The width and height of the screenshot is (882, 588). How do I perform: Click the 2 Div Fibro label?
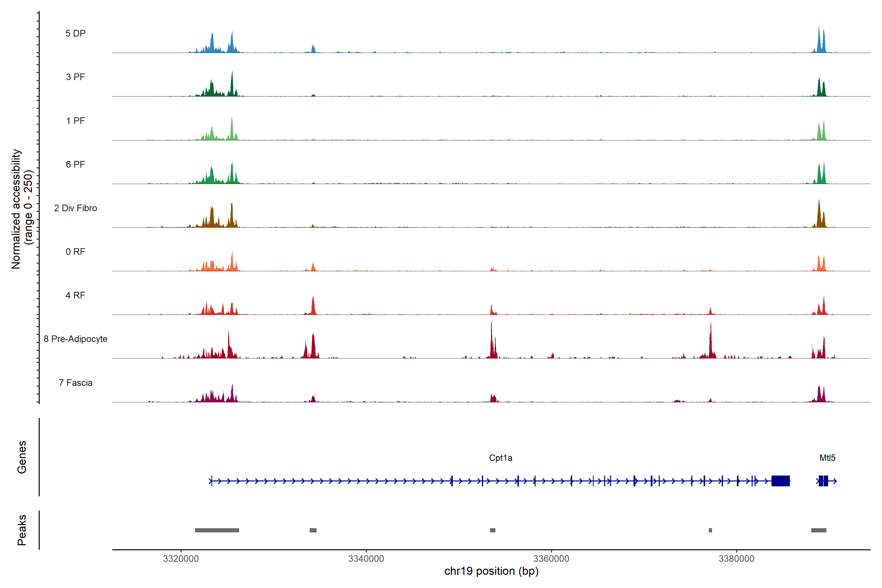(75, 208)
